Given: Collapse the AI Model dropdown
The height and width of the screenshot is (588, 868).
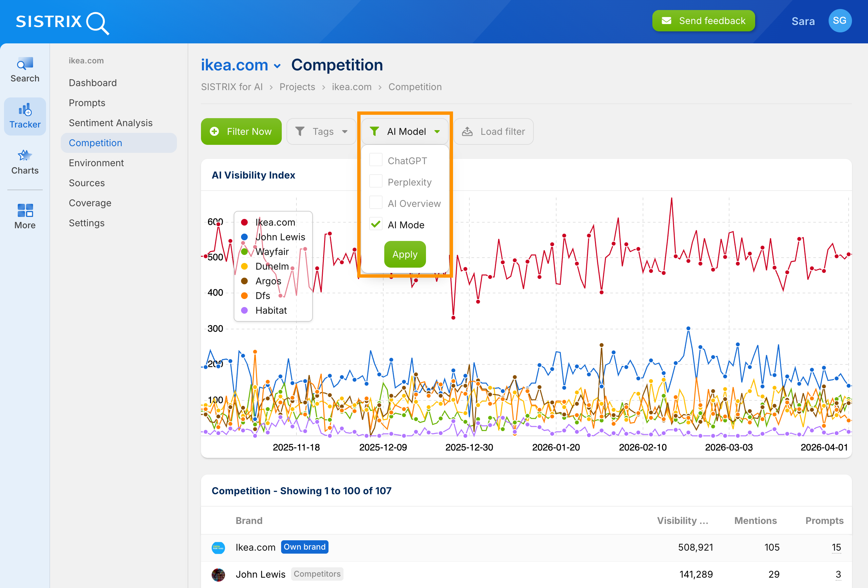Looking at the screenshot, I should [x=438, y=131].
